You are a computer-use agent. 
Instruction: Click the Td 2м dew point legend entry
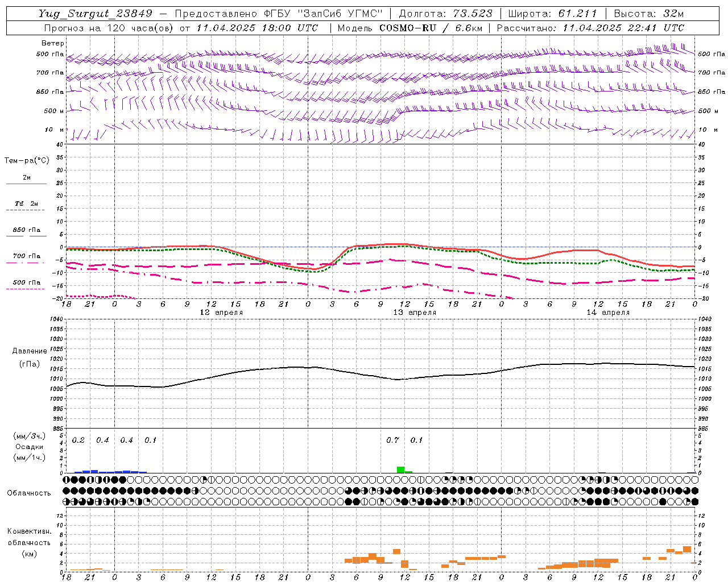pyautogui.click(x=27, y=203)
